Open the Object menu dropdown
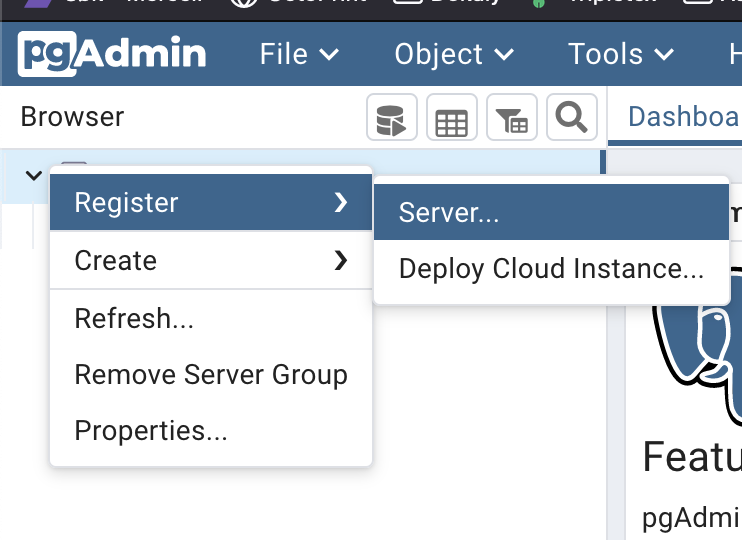Viewport: 742px width, 540px height. click(x=454, y=54)
